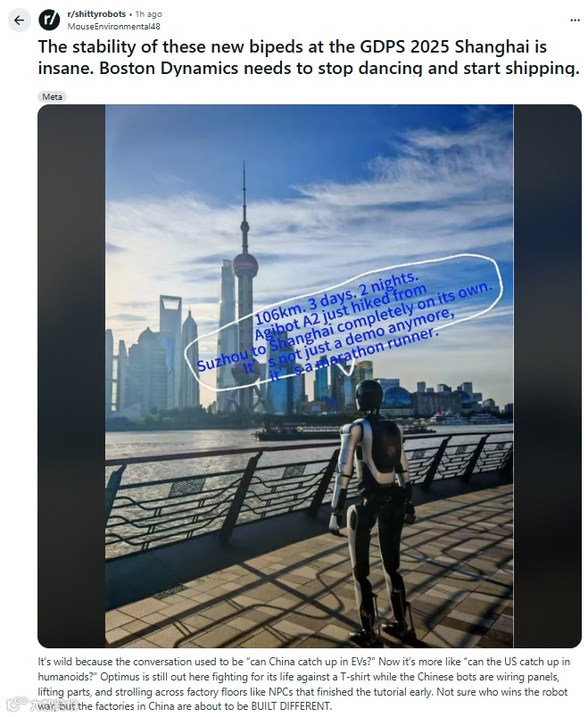Click the post body paragraph about humanoids
This screenshot has height=717, width=588.
pos(304,684)
